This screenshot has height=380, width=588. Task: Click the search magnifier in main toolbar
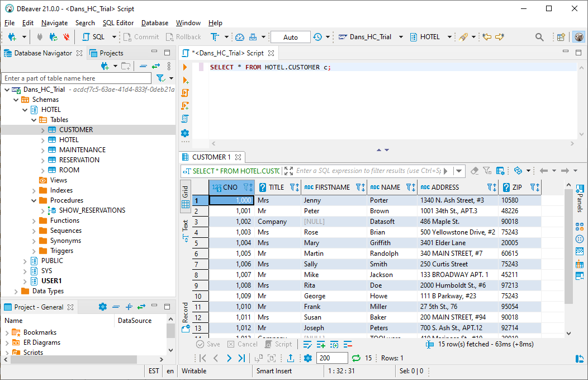pyautogui.click(x=539, y=37)
